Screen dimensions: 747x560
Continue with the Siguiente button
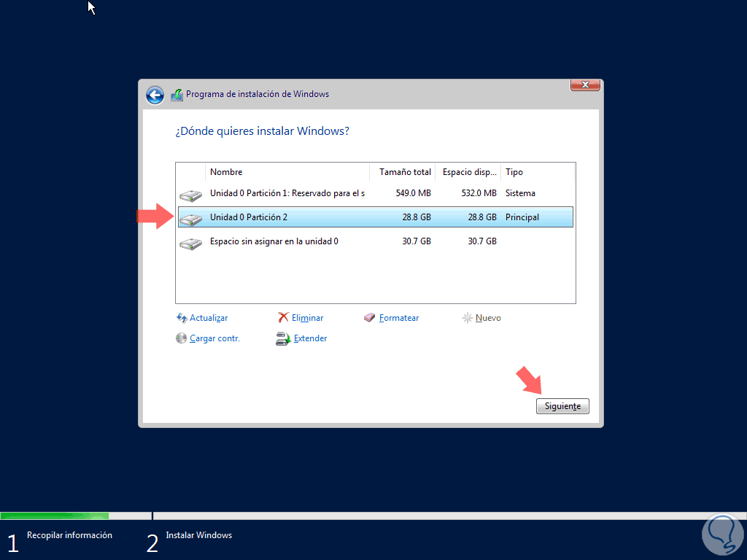(x=562, y=406)
